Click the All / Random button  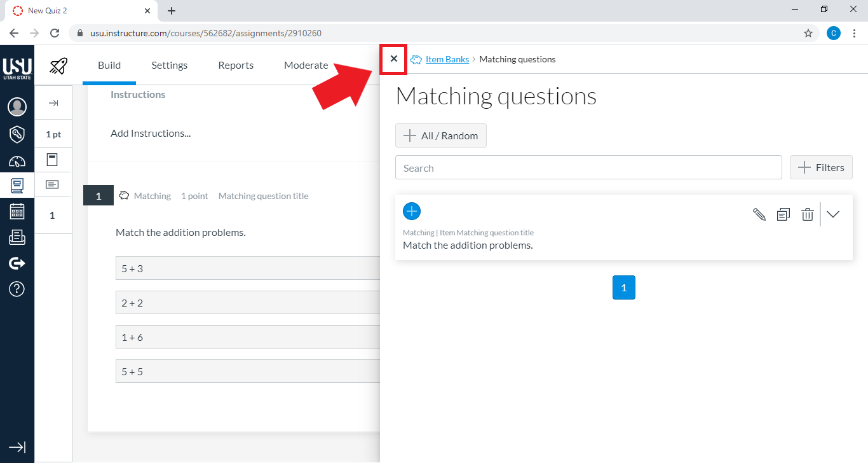pyautogui.click(x=441, y=135)
